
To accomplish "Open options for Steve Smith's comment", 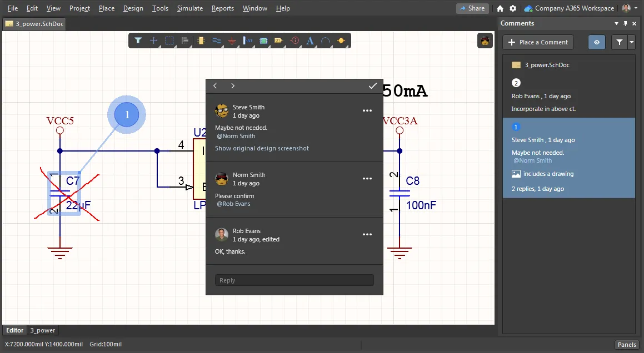I will 367,110.
